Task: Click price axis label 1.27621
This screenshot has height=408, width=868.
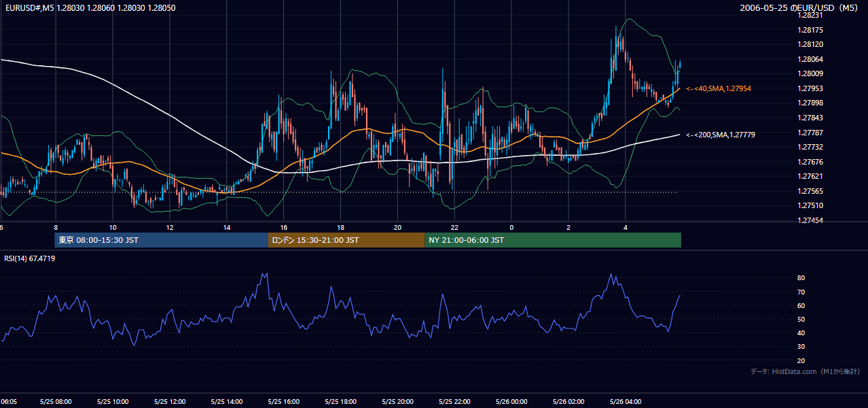Action: pos(810,176)
